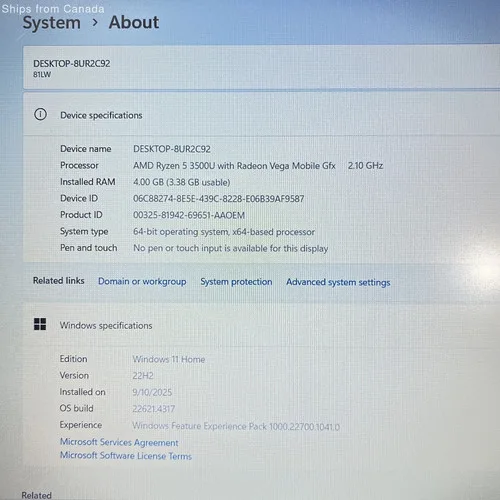Open Microsoft Services Agreement link
The height and width of the screenshot is (500, 500).
pyautogui.click(x=119, y=442)
